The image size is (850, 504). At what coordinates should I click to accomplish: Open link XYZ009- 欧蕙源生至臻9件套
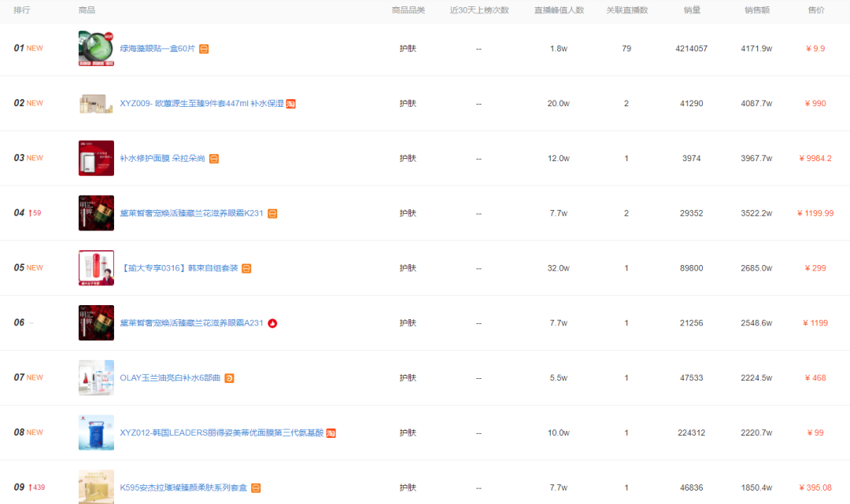coord(201,104)
